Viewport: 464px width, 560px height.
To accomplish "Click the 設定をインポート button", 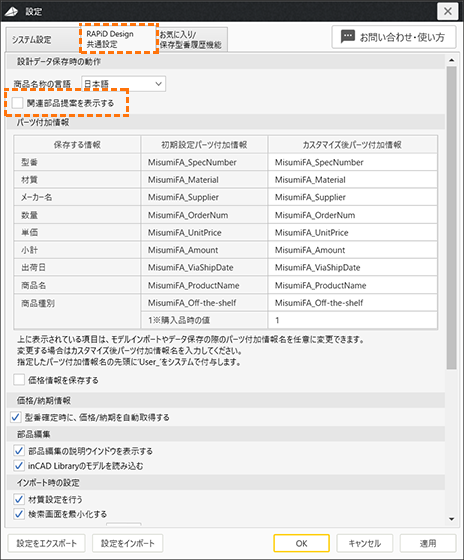I will click(128, 543).
